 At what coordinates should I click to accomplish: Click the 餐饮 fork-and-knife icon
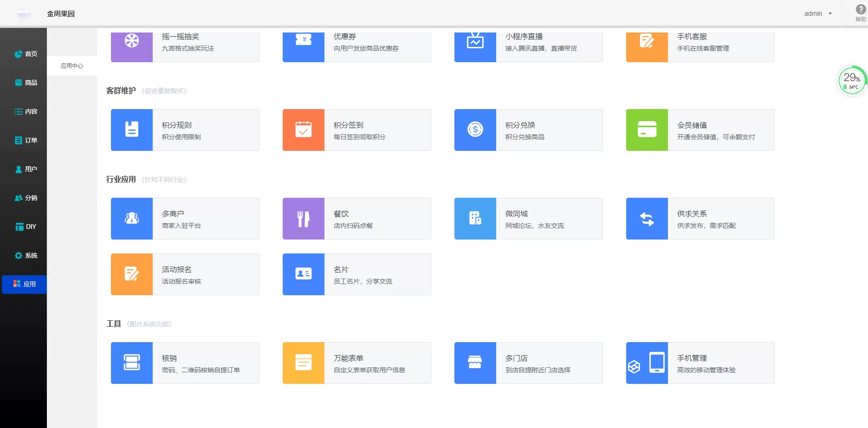coord(304,219)
